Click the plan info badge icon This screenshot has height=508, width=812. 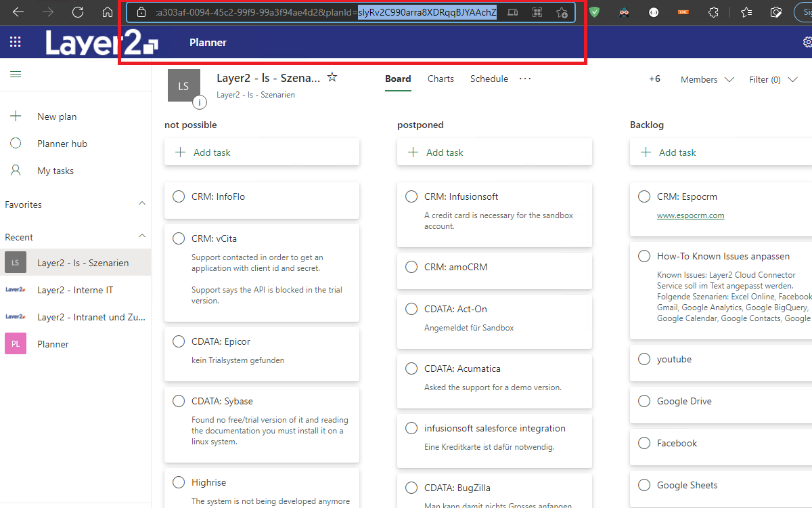[199, 102]
